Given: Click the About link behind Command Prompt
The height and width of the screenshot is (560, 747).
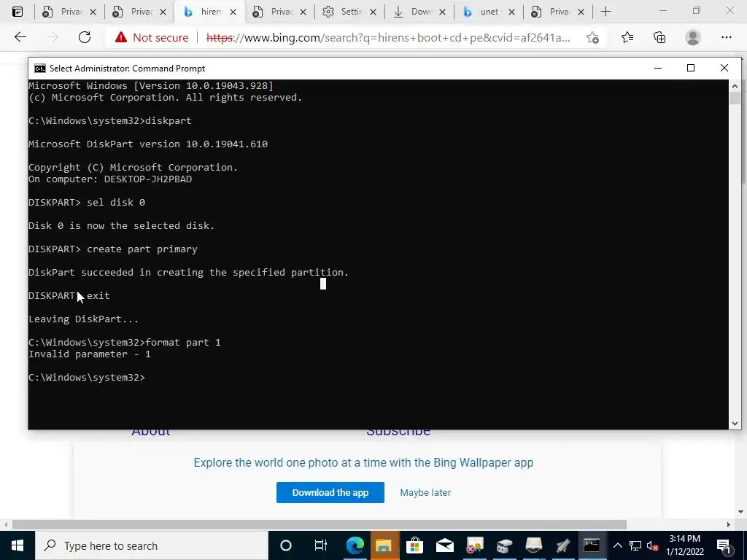Looking at the screenshot, I should pos(151,432).
